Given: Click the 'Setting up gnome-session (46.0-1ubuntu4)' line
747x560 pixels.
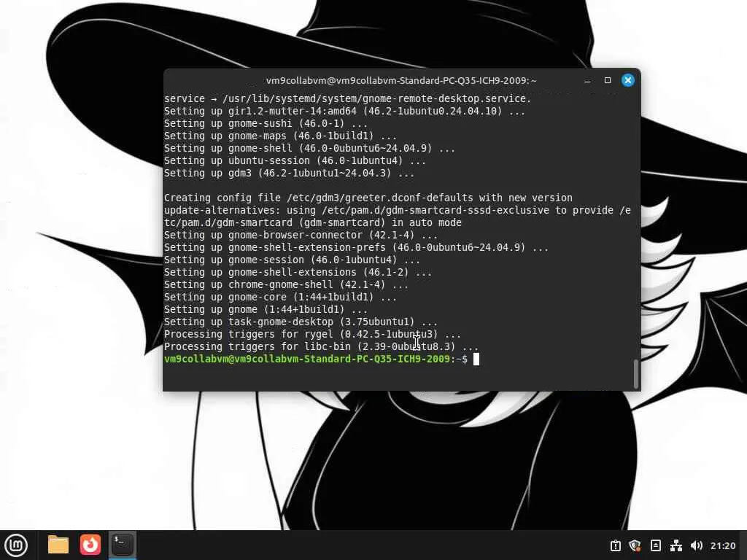Looking at the screenshot, I should tap(292, 260).
